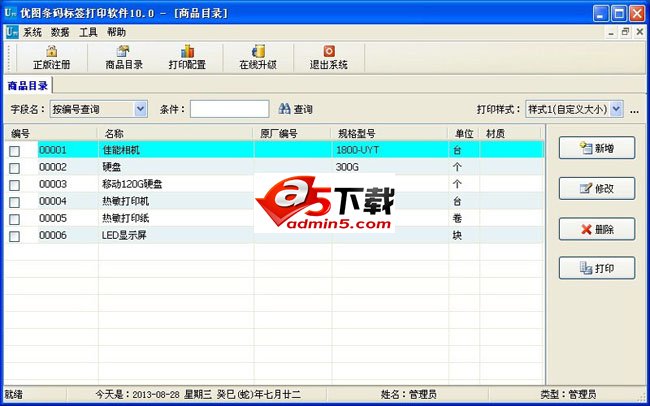Click the 删除 delete button
The image size is (650, 406).
pos(597,229)
